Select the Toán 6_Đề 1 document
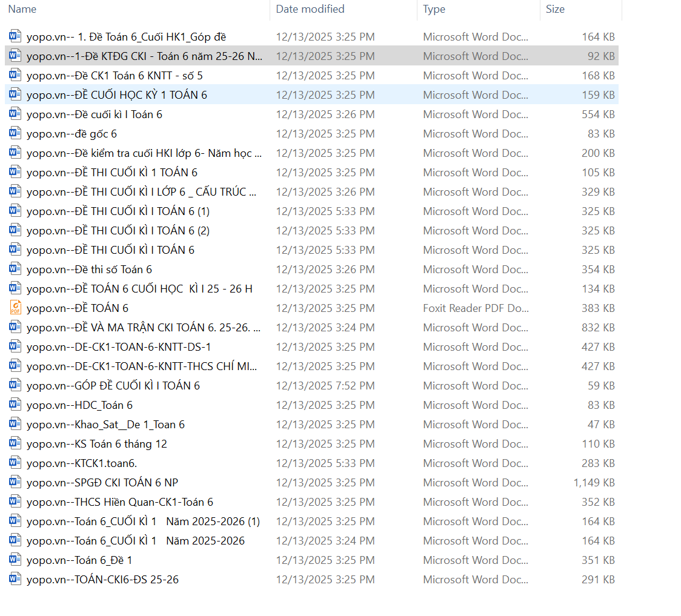 [x=79, y=560]
